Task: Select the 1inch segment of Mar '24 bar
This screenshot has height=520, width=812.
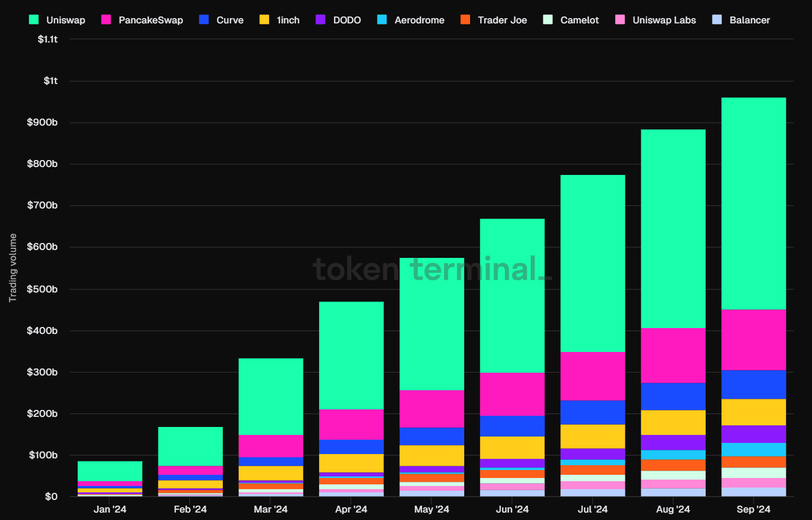Action: tap(271, 473)
